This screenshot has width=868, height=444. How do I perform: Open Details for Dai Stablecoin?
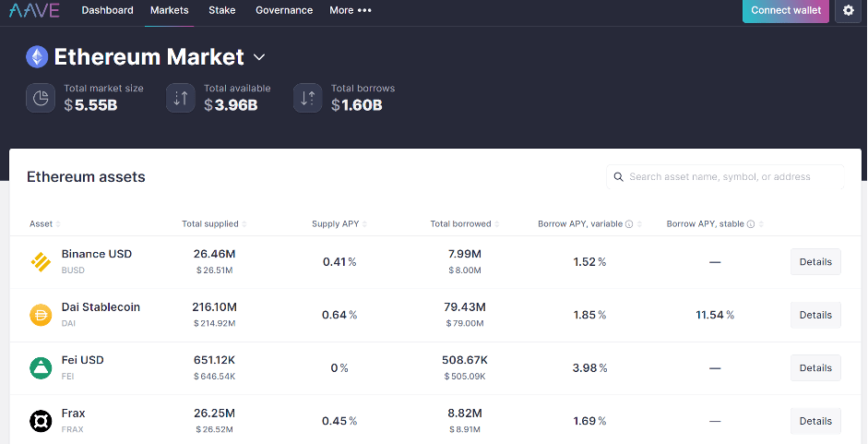coord(815,315)
